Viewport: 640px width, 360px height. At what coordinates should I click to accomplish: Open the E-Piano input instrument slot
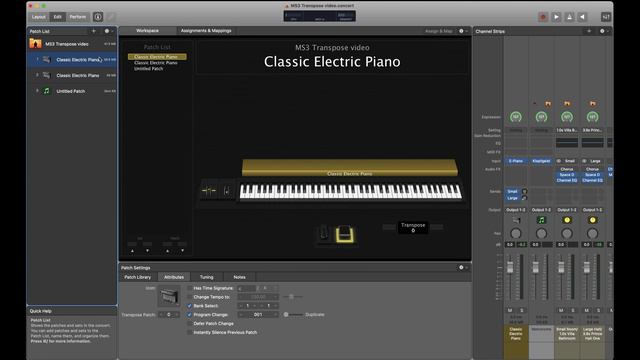pyautogui.click(x=516, y=161)
